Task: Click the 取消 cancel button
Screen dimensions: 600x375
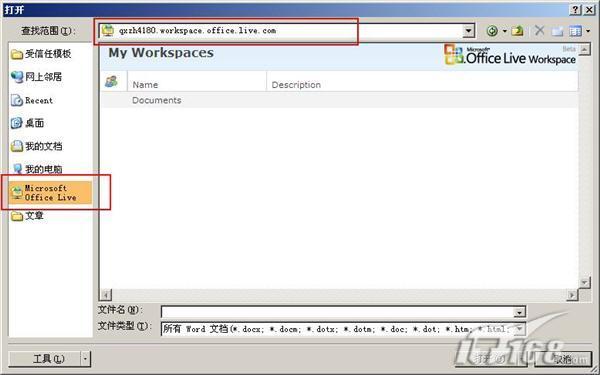Action: pos(562,359)
